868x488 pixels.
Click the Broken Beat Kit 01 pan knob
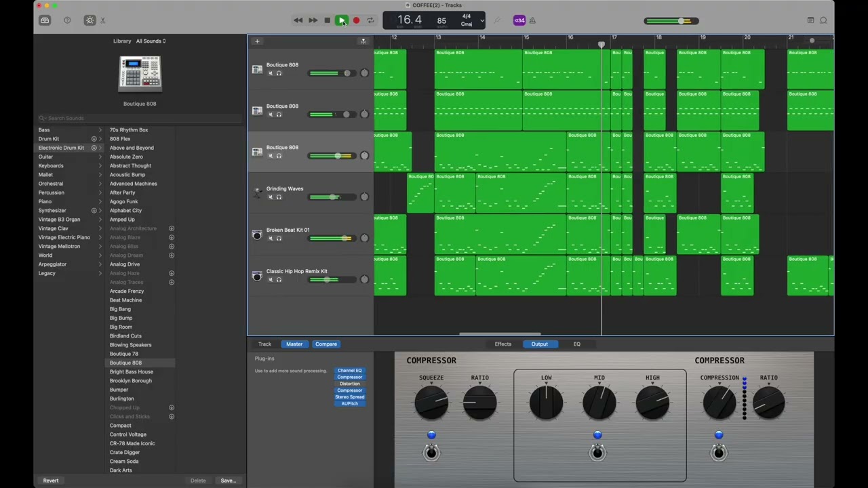(364, 238)
